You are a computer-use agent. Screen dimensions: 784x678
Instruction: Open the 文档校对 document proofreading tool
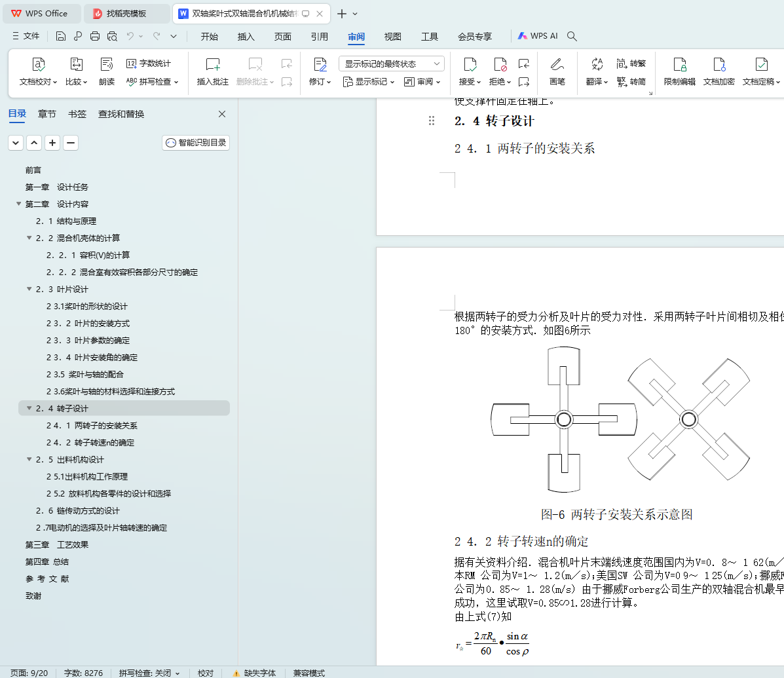click(38, 71)
